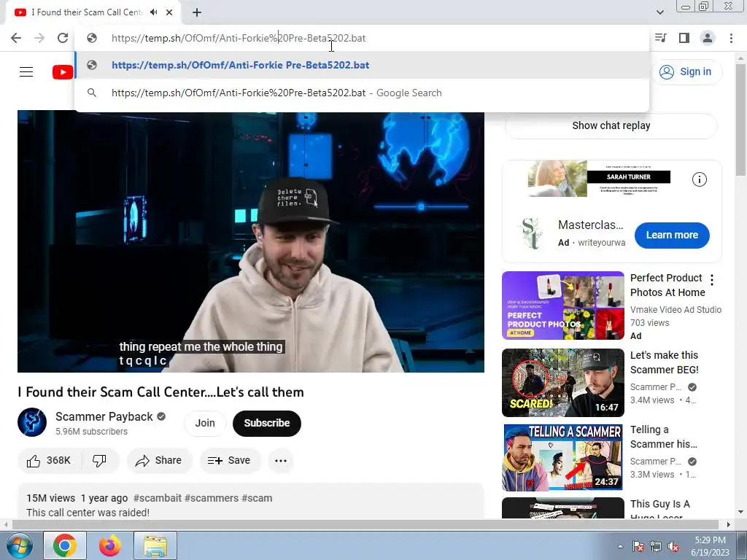Share the video
The image size is (747, 560).
[159, 461]
